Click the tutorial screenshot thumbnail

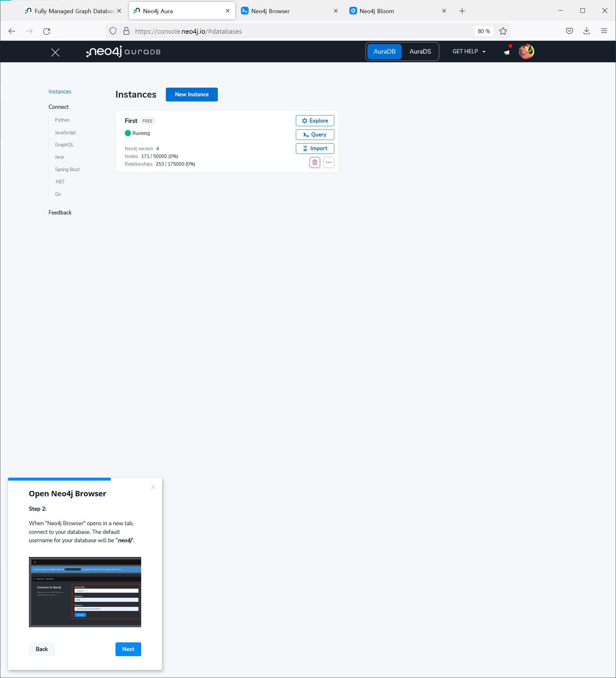[85, 592]
